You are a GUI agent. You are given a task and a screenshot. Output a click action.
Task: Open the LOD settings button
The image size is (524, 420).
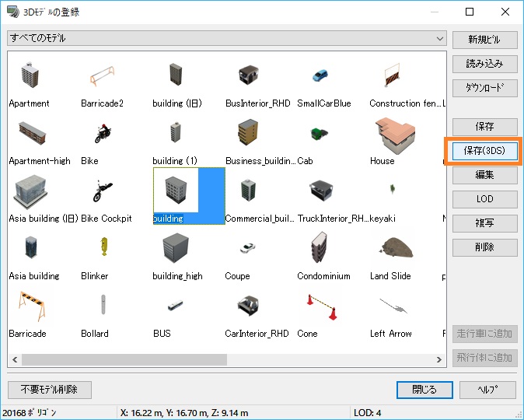point(485,199)
